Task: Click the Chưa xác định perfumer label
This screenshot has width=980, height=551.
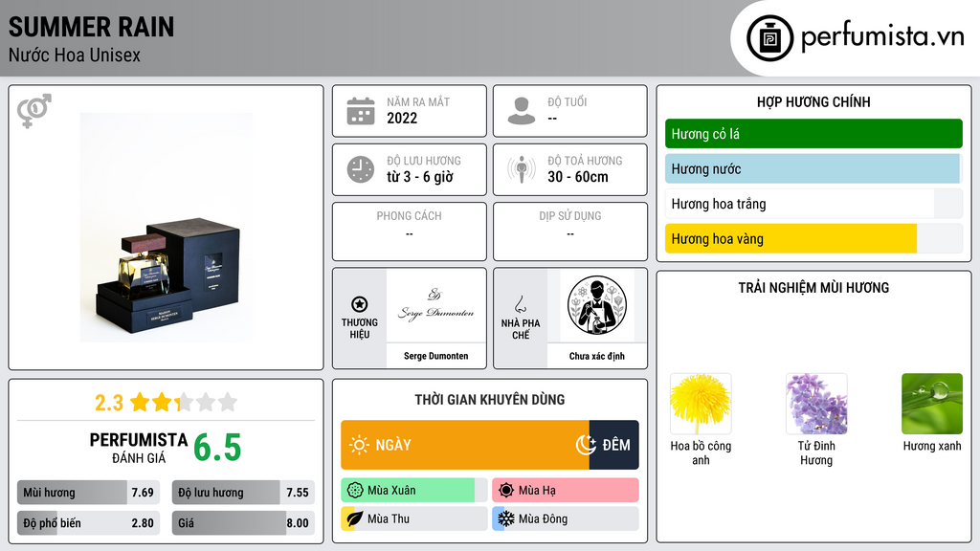Action: click(597, 356)
